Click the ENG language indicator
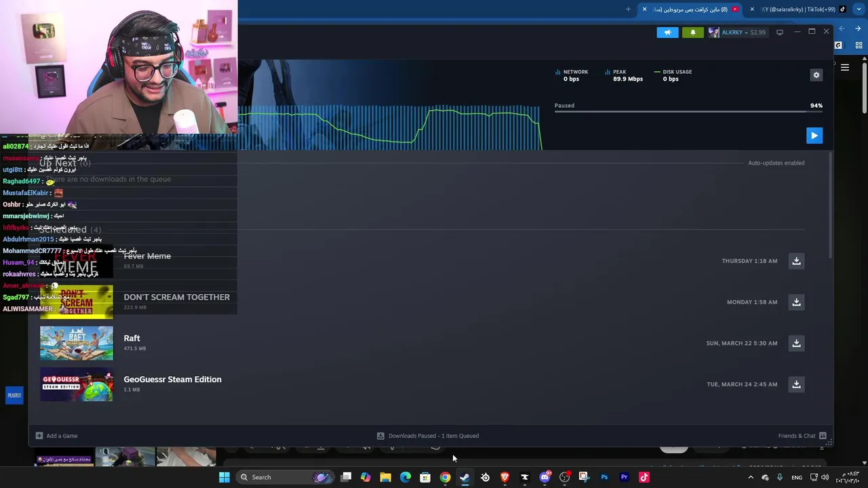This screenshot has height=488, width=868. point(797,477)
